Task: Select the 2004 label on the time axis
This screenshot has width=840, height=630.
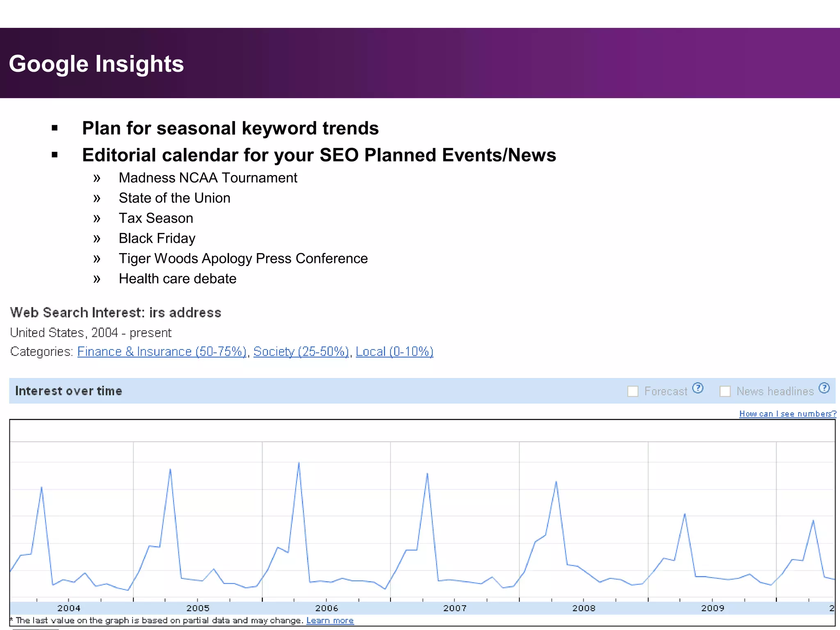Action: pos(69,608)
